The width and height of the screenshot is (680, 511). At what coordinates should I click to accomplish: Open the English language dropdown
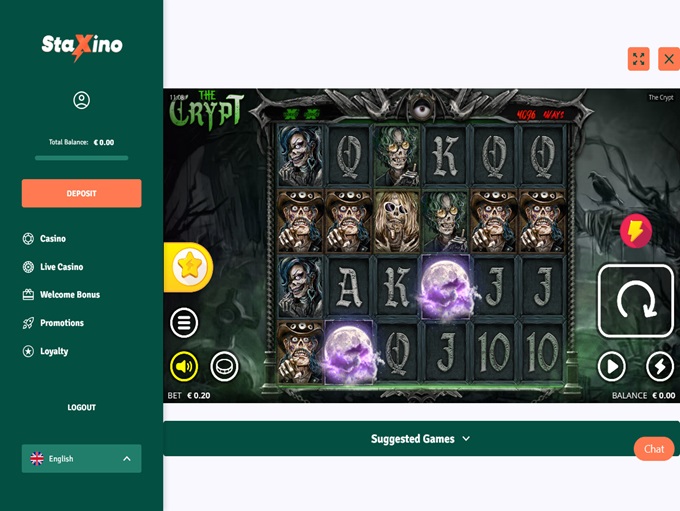pyautogui.click(x=82, y=459)
